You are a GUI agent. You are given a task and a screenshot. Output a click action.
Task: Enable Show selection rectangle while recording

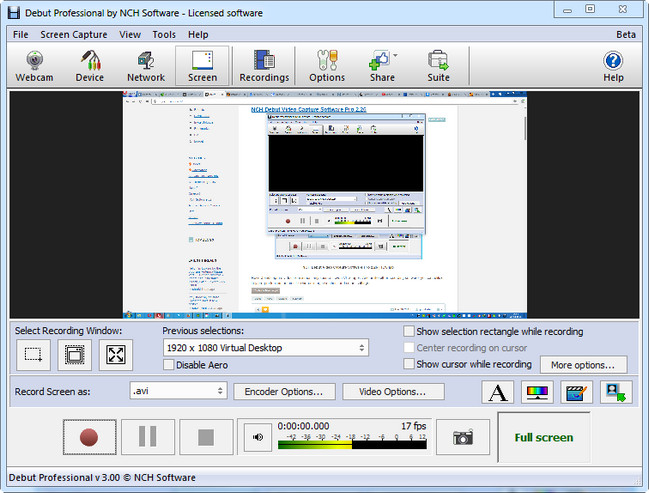(409, 331)
